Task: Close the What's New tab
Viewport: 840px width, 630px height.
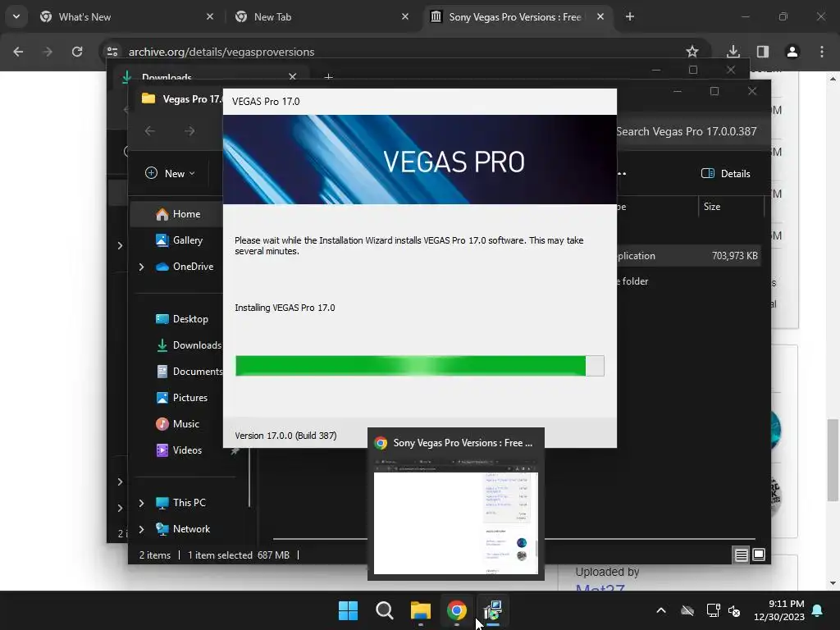Action: tap(210, 16)
